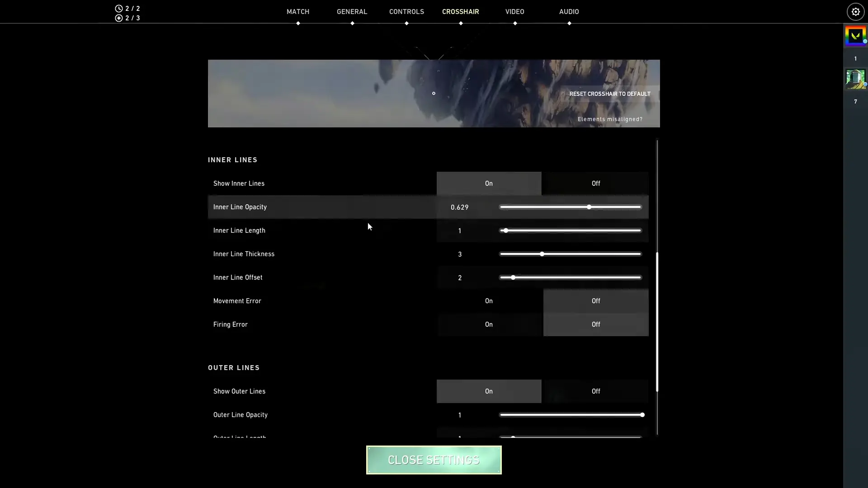The height and width of the screenshot is (488, 868).
Task: Click the clock icon showing 2/2
Action: [119, 8]
